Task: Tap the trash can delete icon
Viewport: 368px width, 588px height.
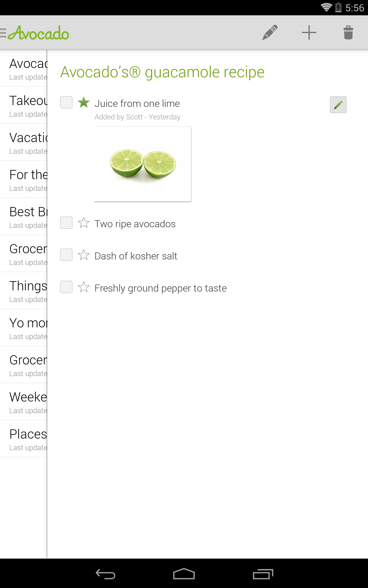Action: pyautogui.click(x=348, y=32)
